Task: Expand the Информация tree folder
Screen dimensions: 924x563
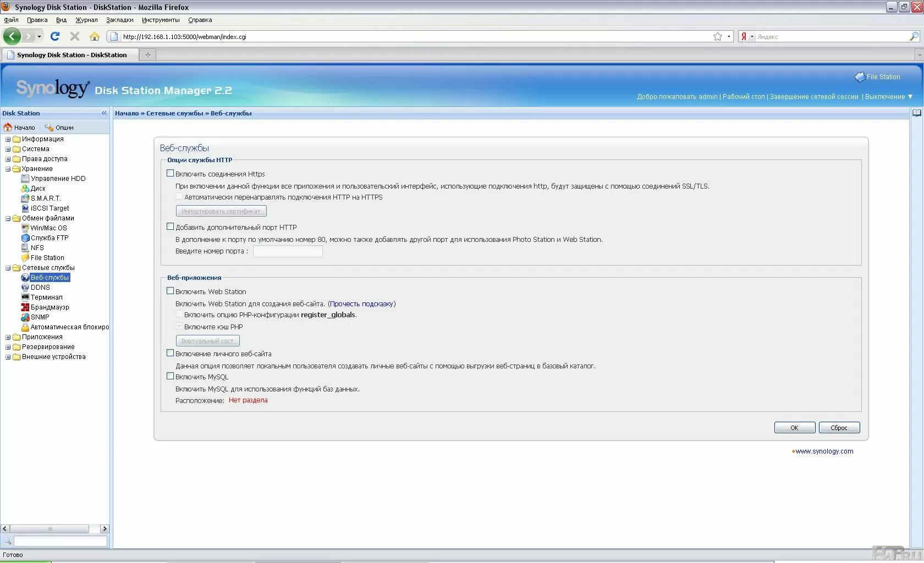Action: click(x=8, y=140)
